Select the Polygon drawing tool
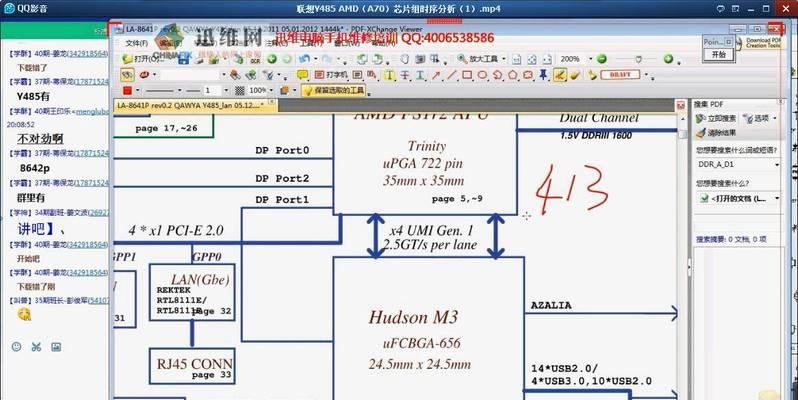Screen dimensions: 798x400 (512, 75)
